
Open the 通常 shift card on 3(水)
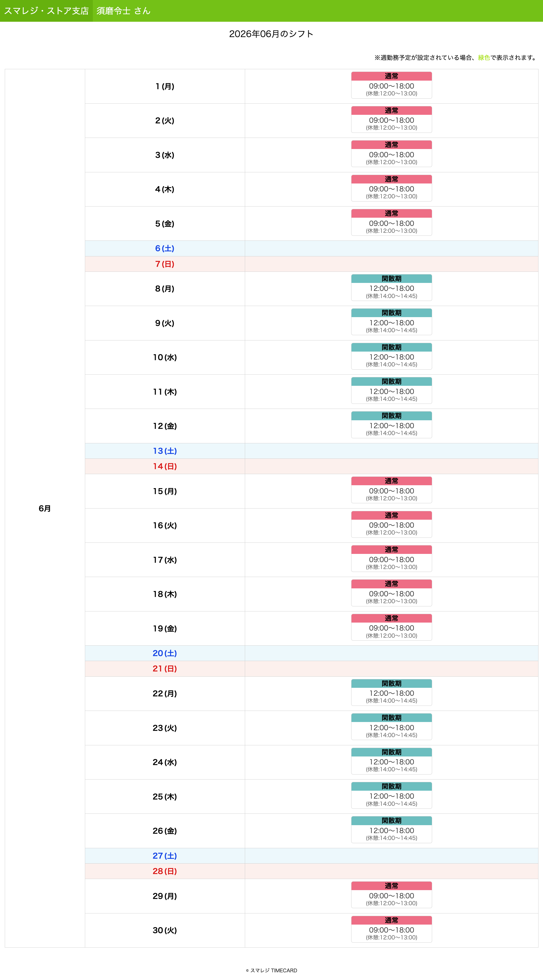click(x=391, y=154)
